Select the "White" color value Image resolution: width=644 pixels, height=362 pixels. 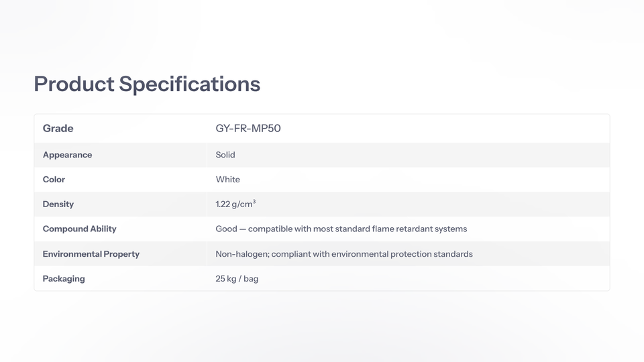click(x=228, y=180)
